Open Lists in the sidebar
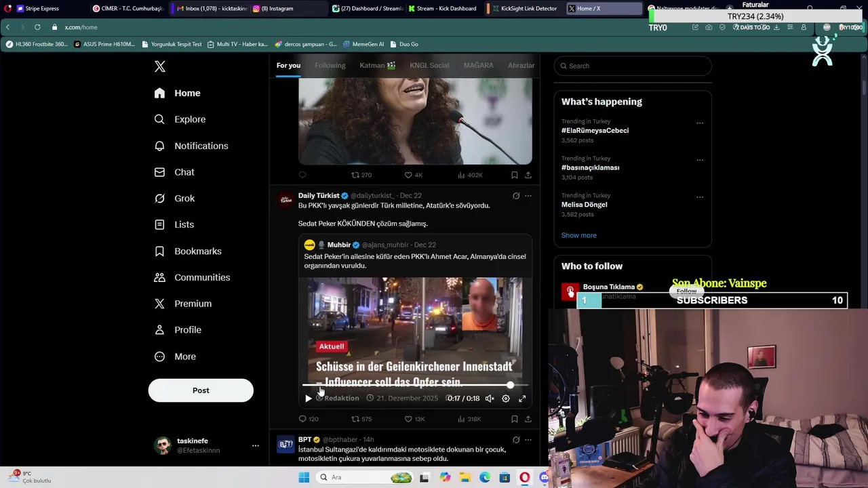 click(x=174, y=224)
